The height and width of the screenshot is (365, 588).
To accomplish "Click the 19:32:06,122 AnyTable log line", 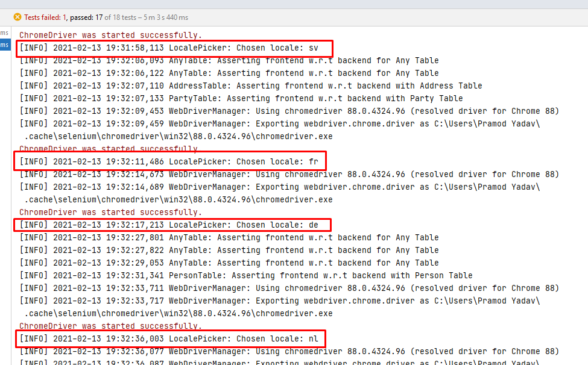I will pos(229,73).
